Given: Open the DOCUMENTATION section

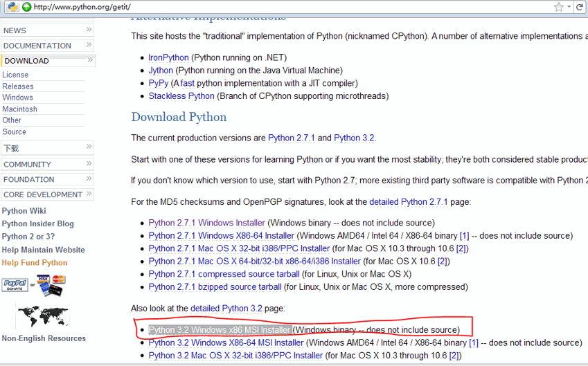Looking at the screenshot, I should pyautogui.click(x=47, y=46).
